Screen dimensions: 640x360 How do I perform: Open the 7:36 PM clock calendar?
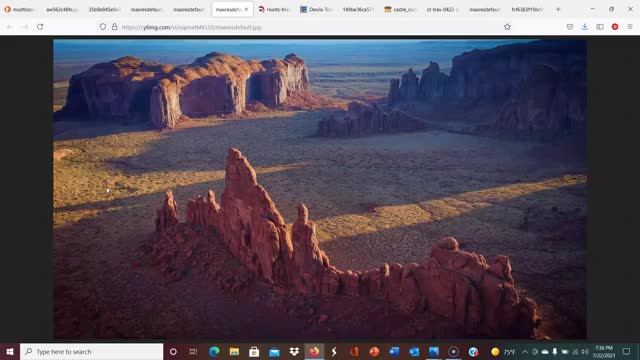point(604,351)
